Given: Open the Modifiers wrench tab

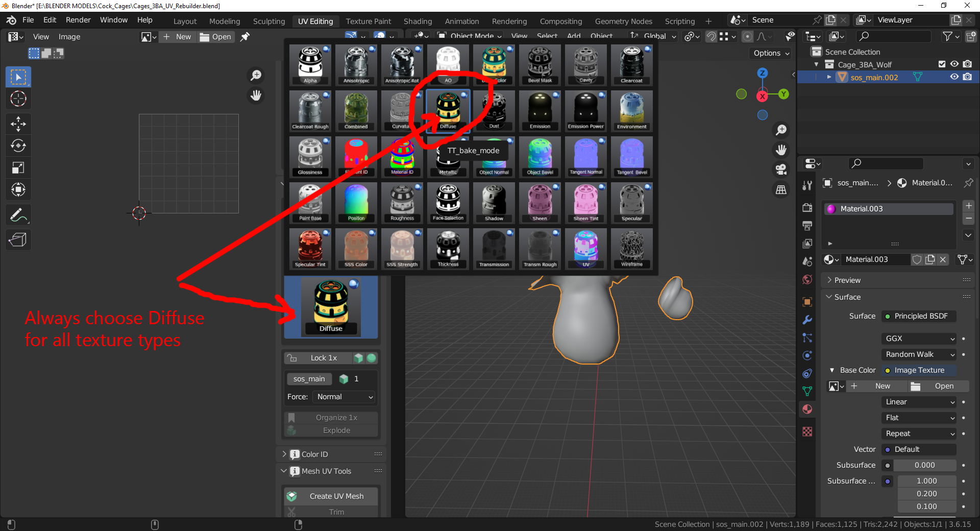Looking at the screenshot, I should coord(807,320).
